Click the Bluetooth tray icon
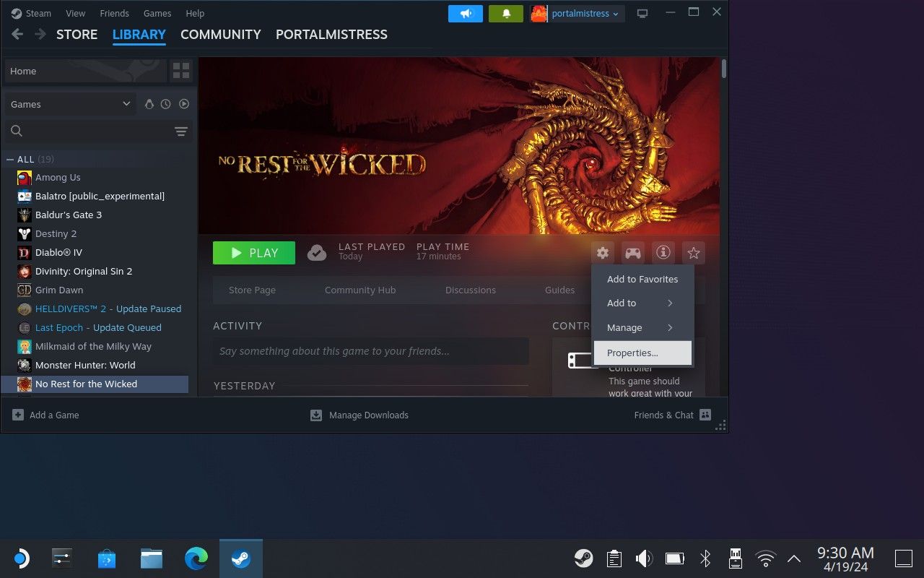 (x=705, y=558)
